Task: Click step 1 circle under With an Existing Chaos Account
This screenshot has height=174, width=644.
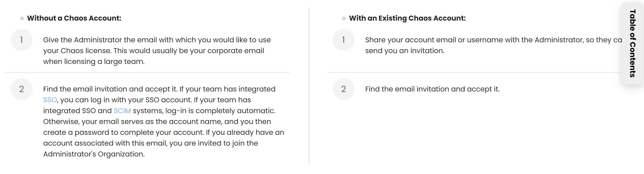Action: point(344,40)
